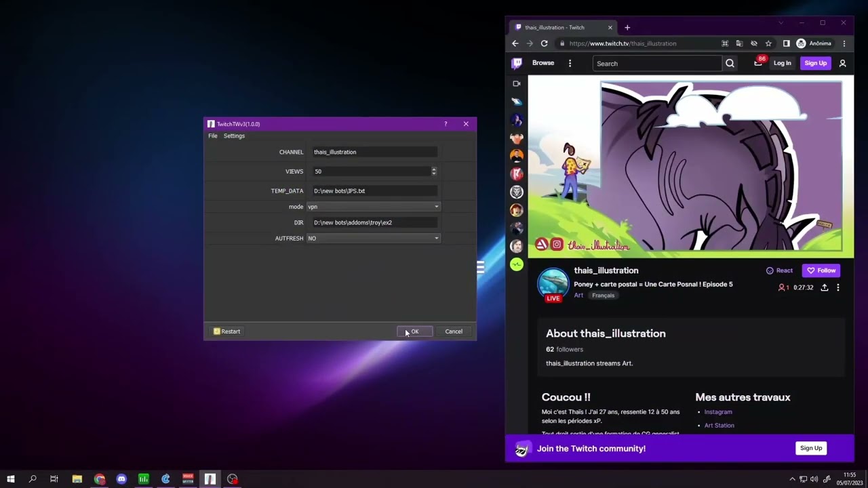
Task: Click camera icon at top of Twitch sidebar
Action: [517, 84]
